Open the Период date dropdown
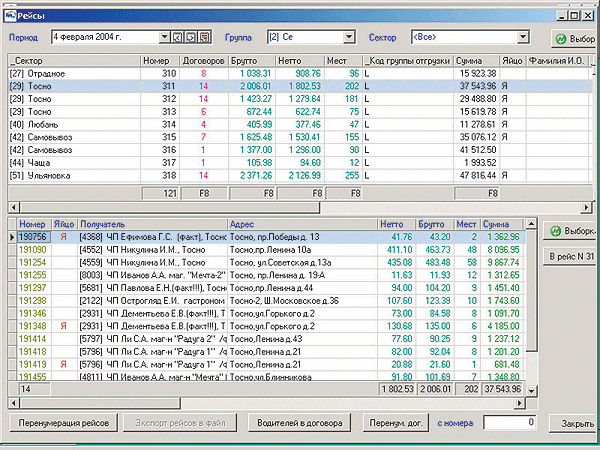This screenshot has height=450, width=600. pyautogui.click(x=164, y=37)
